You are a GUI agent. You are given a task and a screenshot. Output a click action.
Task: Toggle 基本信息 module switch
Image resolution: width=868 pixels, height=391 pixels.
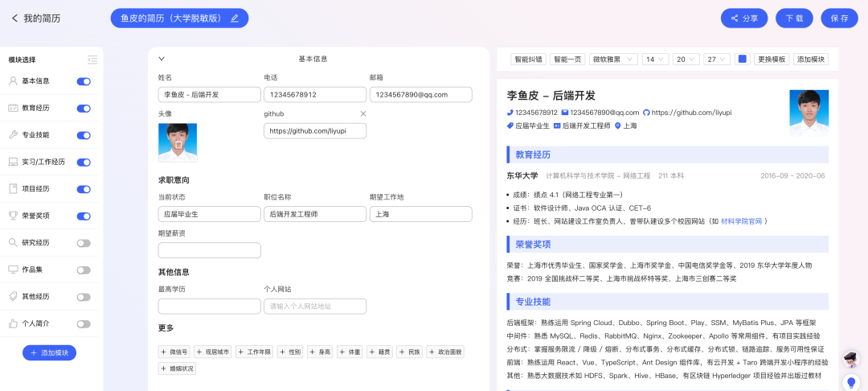pos(84,81)
